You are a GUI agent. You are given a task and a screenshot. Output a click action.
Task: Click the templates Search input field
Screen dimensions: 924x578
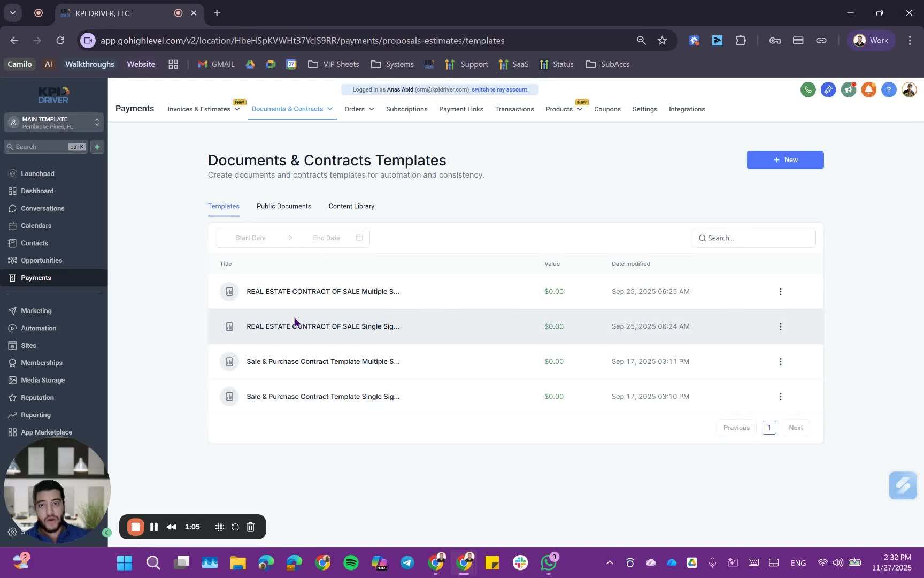click(753, 238)
